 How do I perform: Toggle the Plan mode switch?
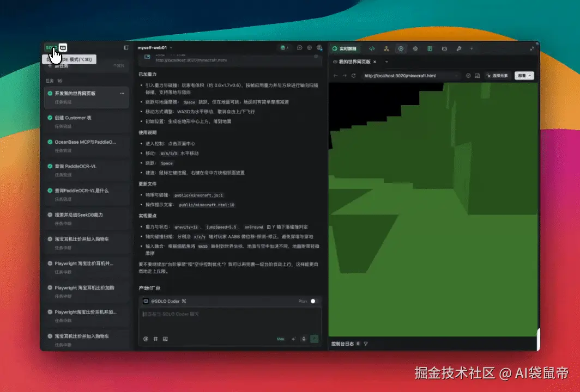point(313,301)
